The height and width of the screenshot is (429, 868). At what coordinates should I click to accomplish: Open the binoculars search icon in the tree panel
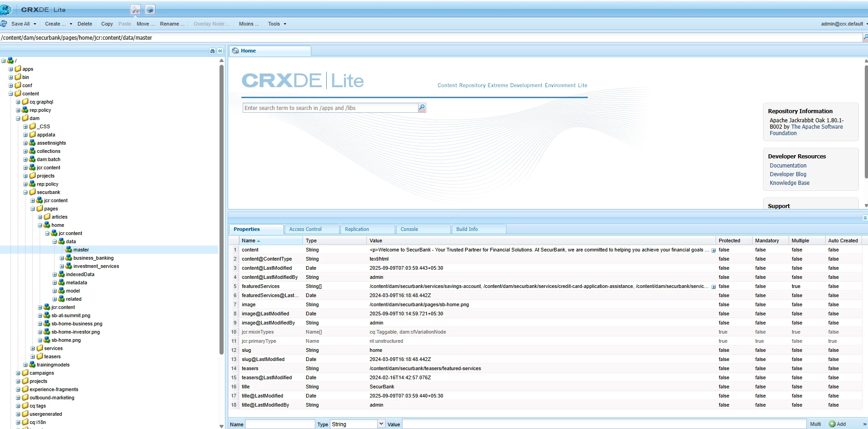click(212, 51)
